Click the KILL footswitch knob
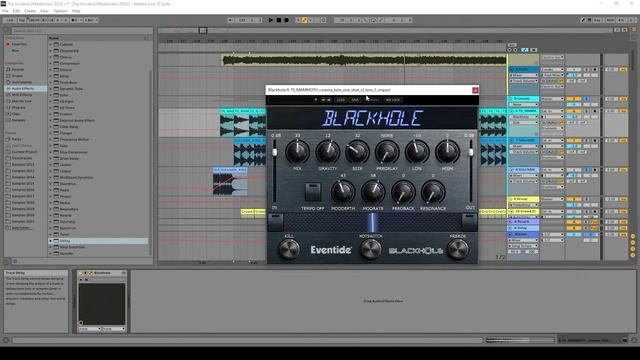Viewport: 640px width, 360px height. pos(289,249)
